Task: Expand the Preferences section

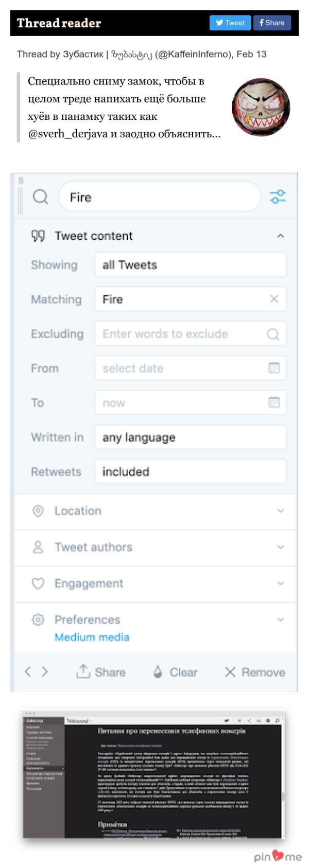Action: 280,619
